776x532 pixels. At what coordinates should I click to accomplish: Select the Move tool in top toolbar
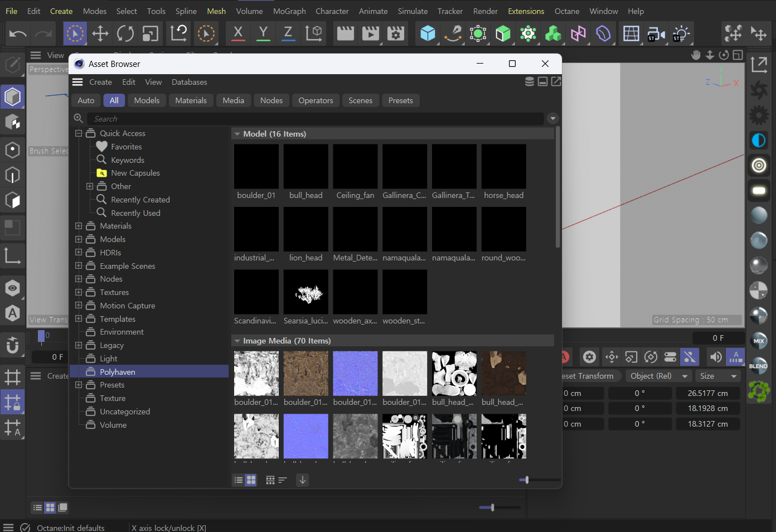click(x=100, y=34)
